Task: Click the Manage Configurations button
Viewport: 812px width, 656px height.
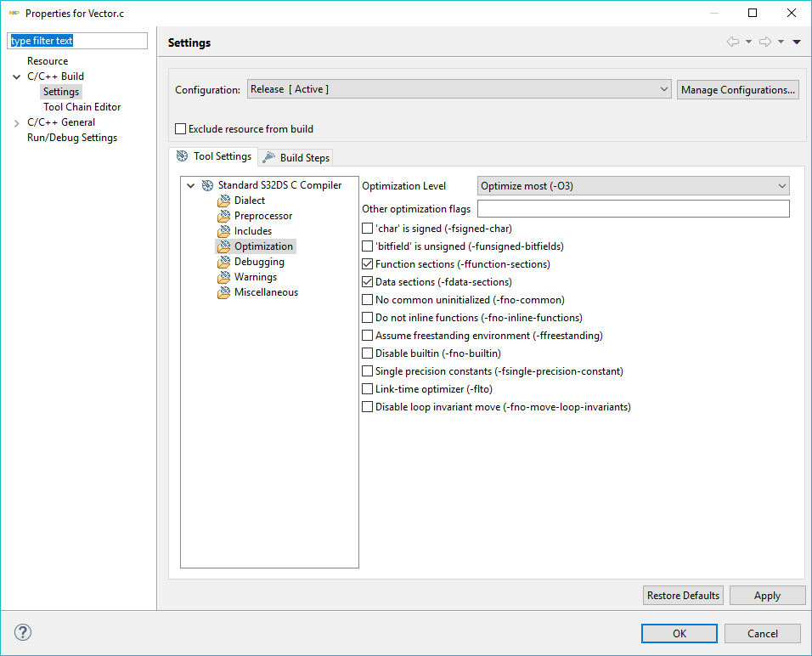Action: coord(737,89)
